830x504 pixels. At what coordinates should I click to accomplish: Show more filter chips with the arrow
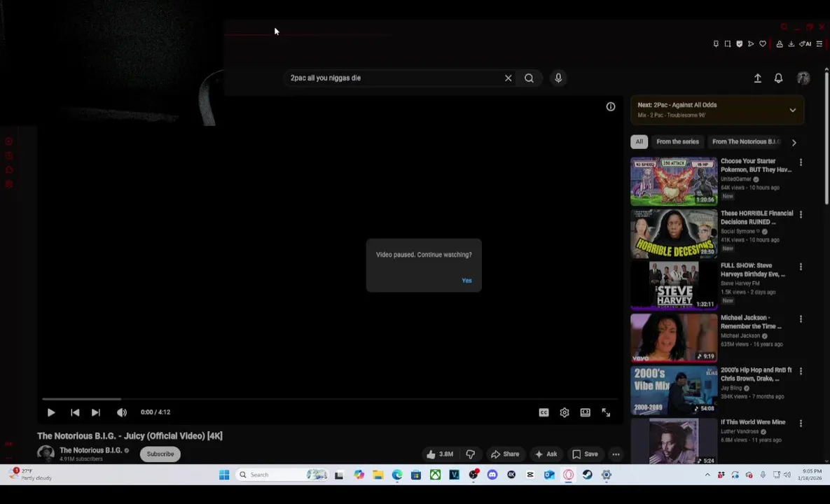pyautogui.click(x=794, y=142)
